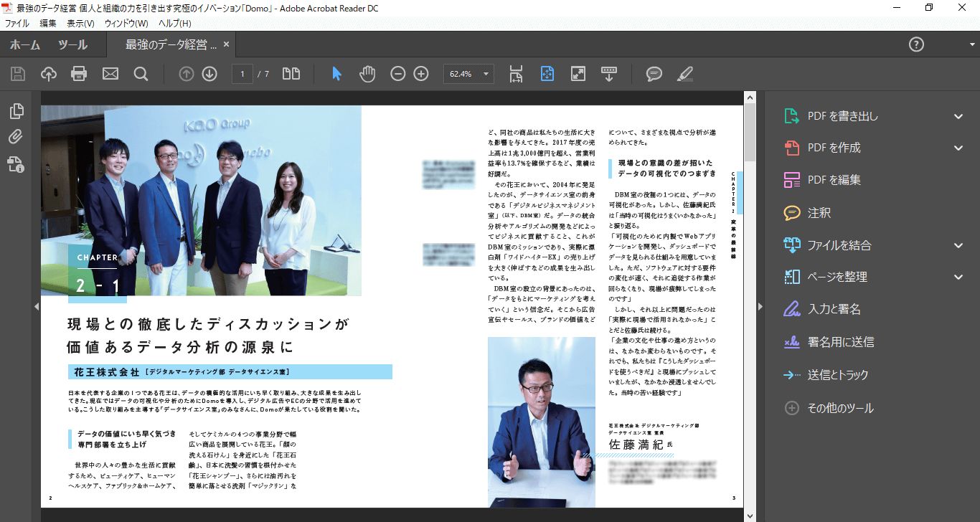
Task: Click the 佐藤満紀 portrait photo
Action: click(542, 422)
